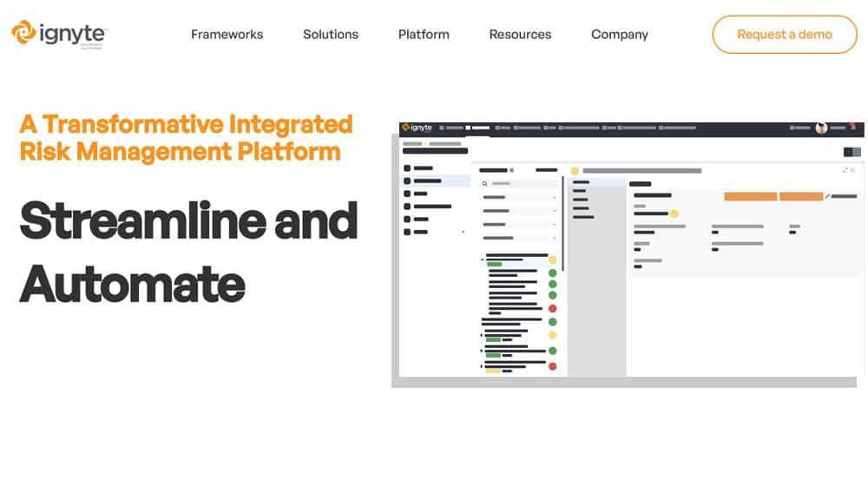This screenshot has height=486, width=868.
Task: Click the Streamline and Automate headline
Action: coord(188,252)
